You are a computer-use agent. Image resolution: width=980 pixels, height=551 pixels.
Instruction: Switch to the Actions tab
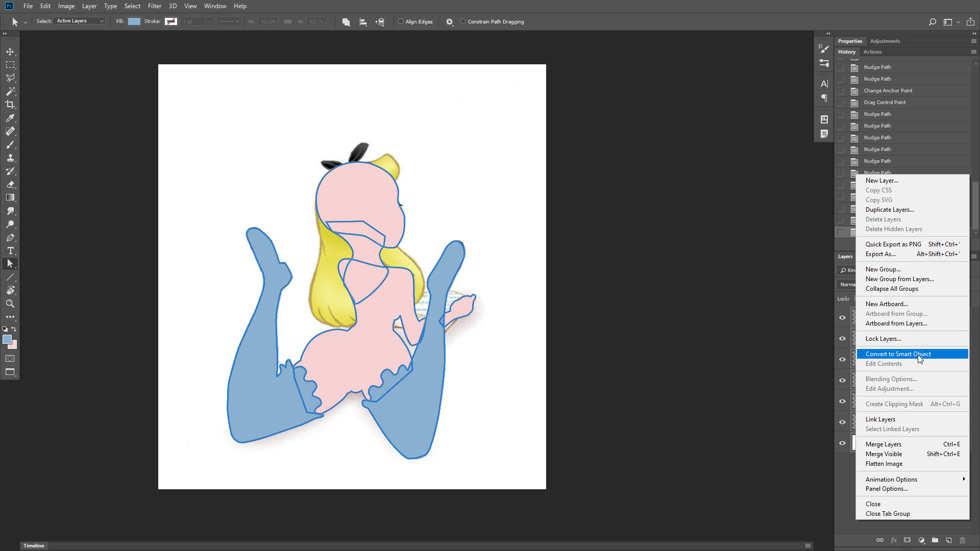coord(872,52)
